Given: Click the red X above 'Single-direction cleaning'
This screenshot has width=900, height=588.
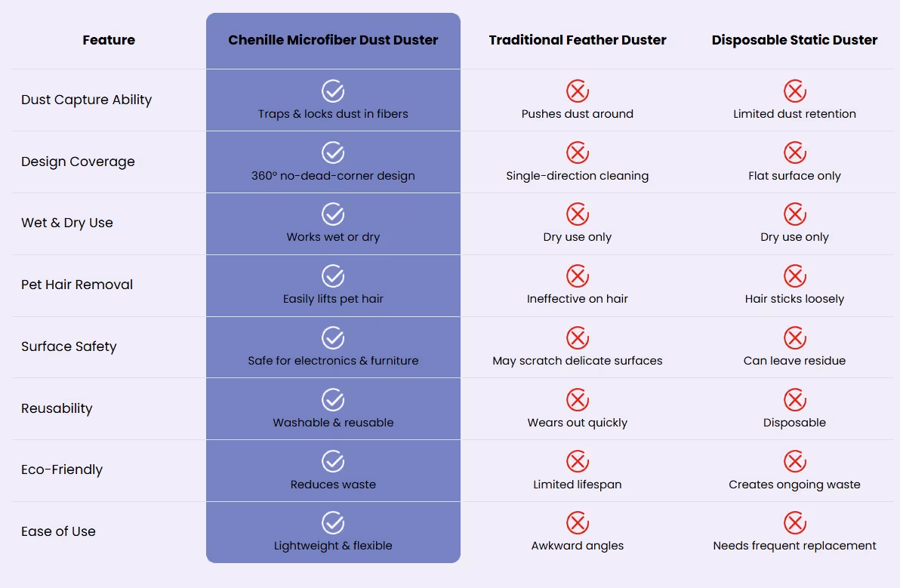Looking at the screenshot, I should coord(578,152).
